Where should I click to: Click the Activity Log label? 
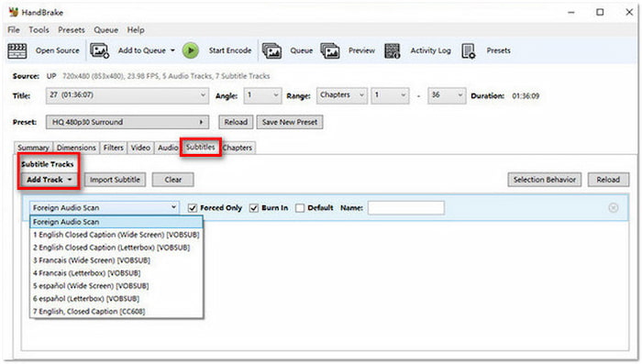(431, 50)
